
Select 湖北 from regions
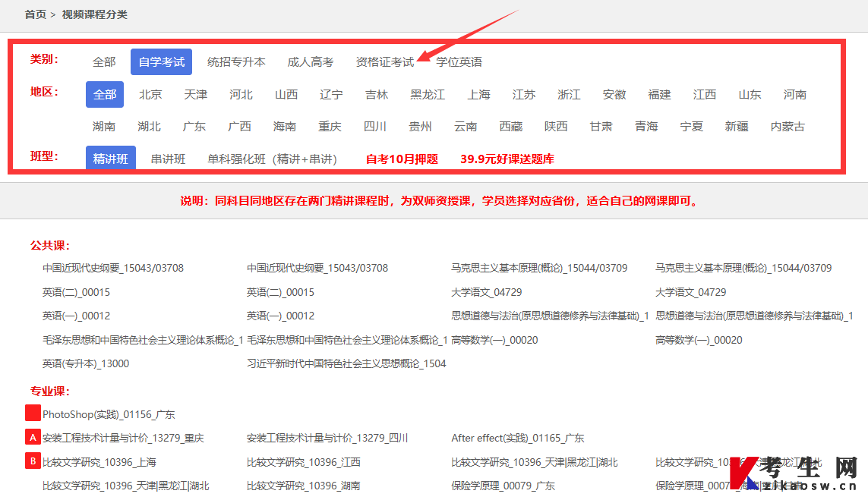[x=149, y=127]
